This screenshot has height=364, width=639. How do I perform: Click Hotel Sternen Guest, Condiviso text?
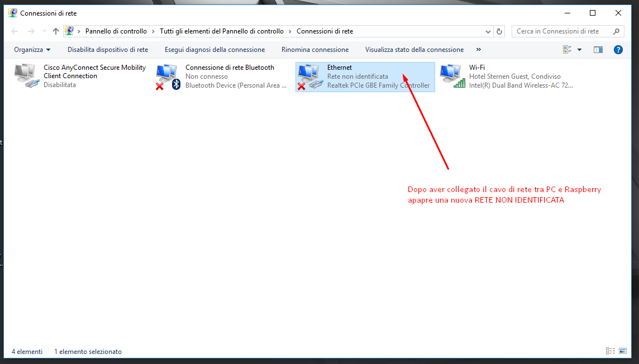coord(514,76)
